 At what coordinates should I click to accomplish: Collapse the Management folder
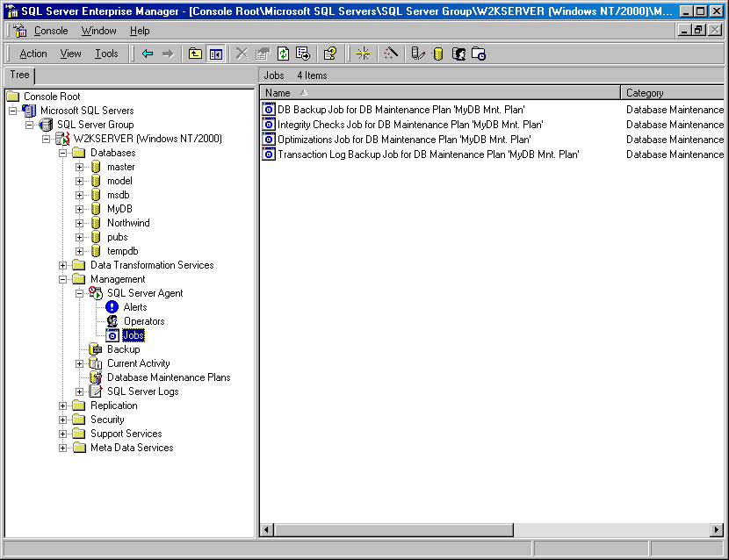click(x=62, y=279)
